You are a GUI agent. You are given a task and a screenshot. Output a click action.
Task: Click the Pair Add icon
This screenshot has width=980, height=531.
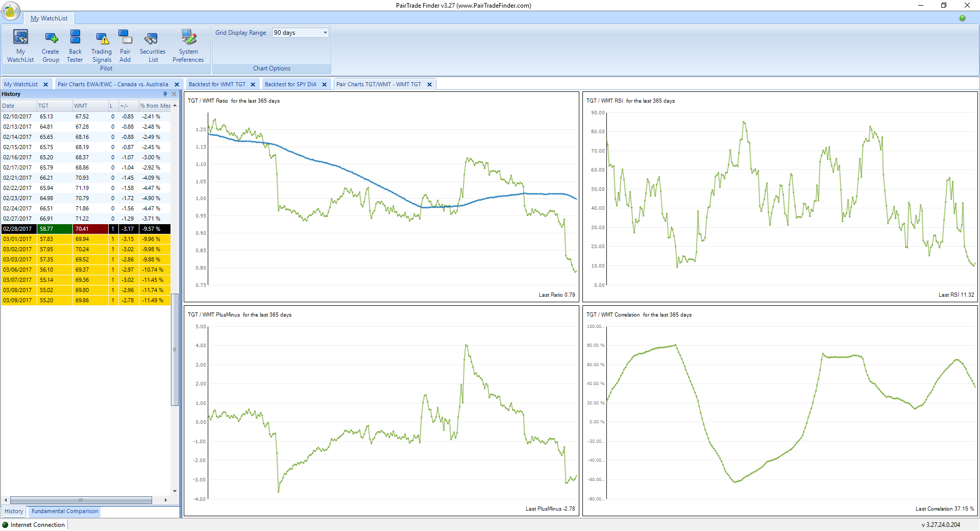point(125,46)
